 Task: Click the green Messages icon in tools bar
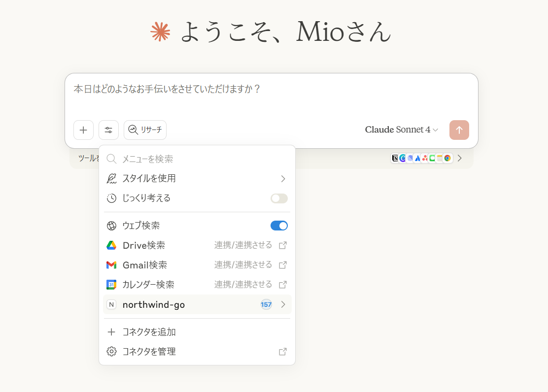pos(432,158)
